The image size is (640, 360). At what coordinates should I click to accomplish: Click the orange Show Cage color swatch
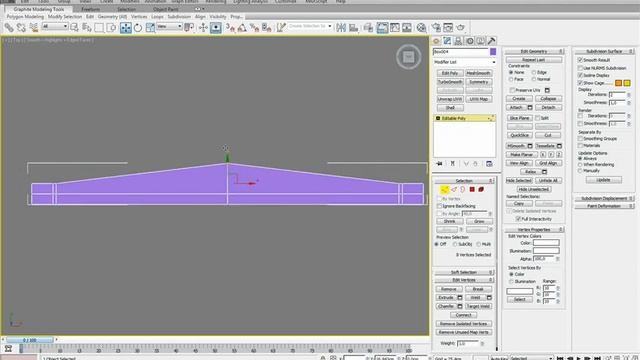click(x=618, y=83)
